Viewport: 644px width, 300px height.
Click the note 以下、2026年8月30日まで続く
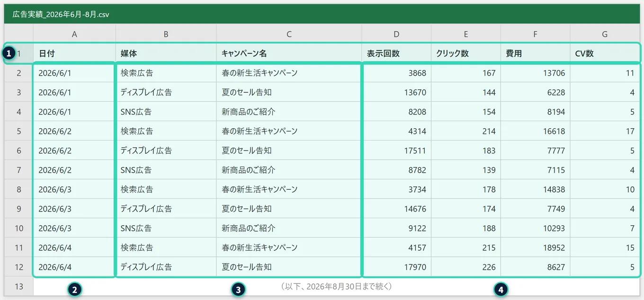tap(337, 286)
